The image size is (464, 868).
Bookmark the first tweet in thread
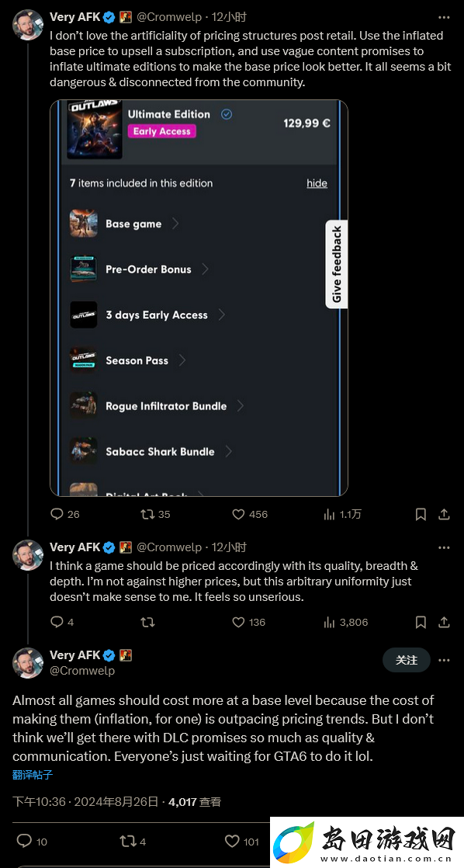tap(421, 514)
